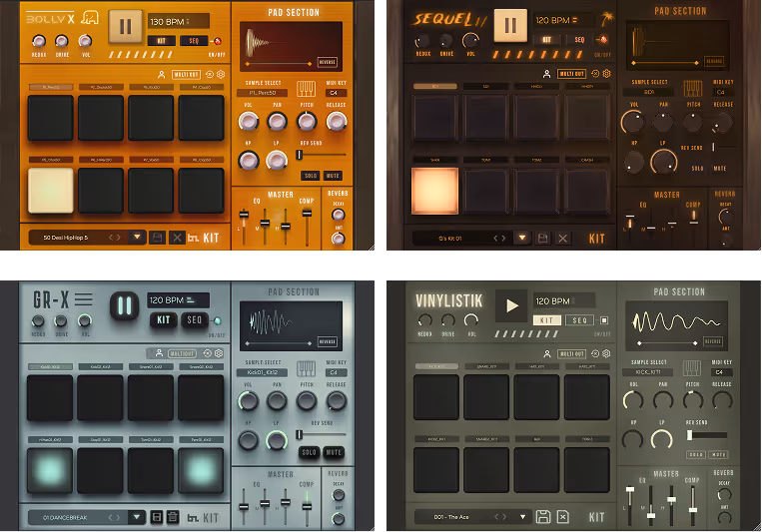
Task: Open the Sample Select Kick01 field in GR-X
Action: click(x=263, y=372)
